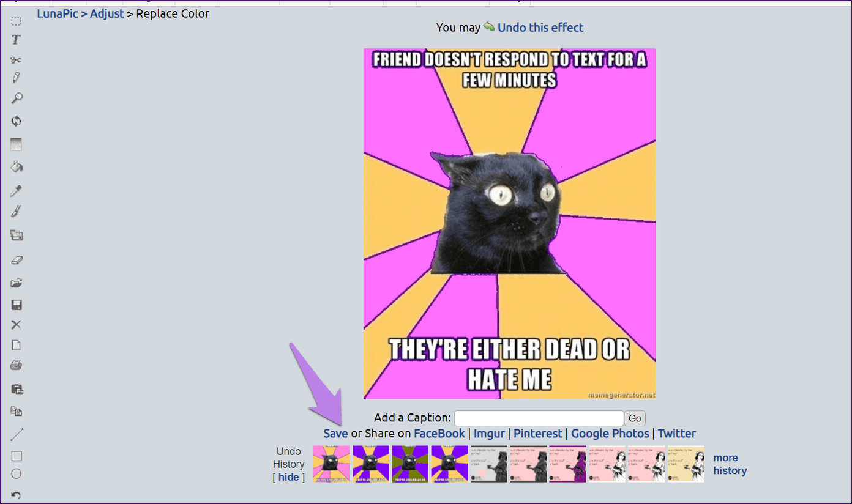Select the scissors cut tool
852x504 pixels.
[x=17, y=60]
